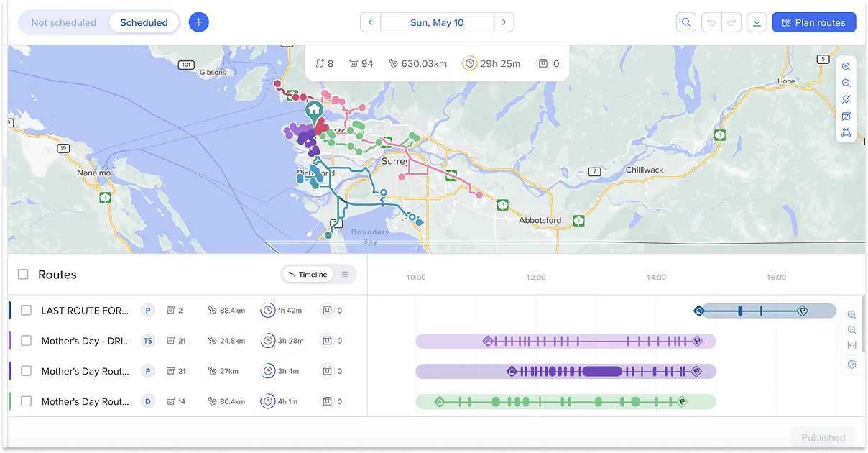Open the LAST ROUTE FOR... route name
Viewport: 868px width, 453px height.
[x=85, y=311]
